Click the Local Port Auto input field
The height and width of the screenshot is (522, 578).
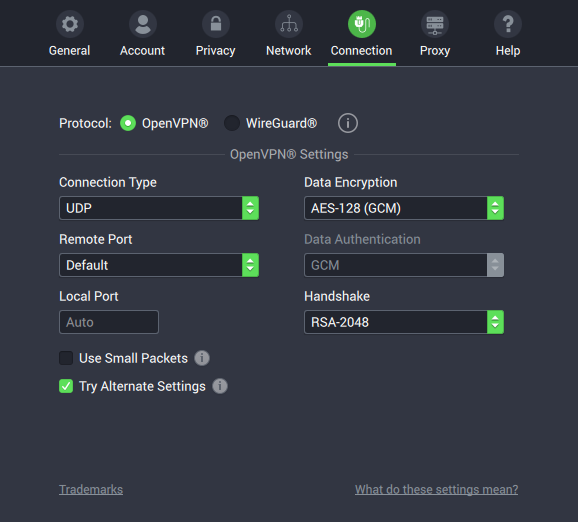[109, 322]
